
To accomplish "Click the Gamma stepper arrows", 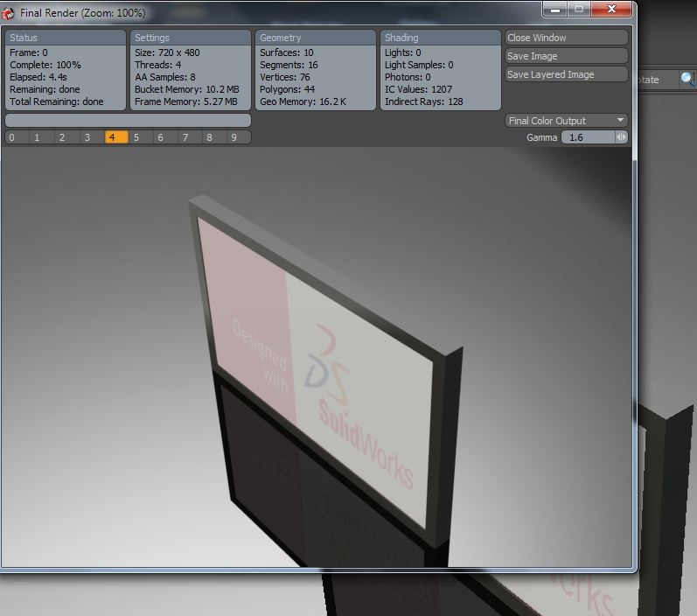I will (x=622, y=137).
